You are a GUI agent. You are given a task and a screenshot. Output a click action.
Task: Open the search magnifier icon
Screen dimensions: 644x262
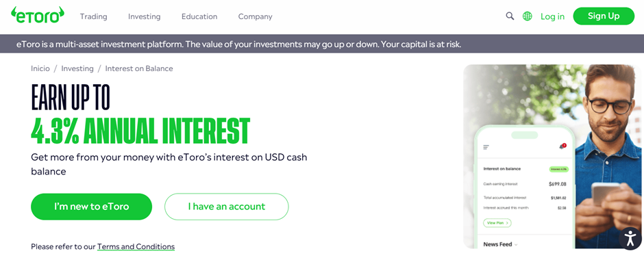click(x=510, y=16)
